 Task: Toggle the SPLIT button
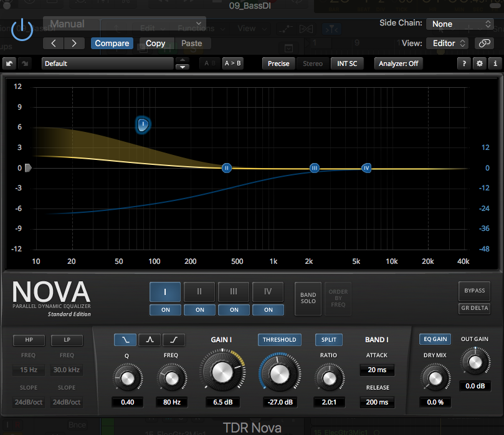[x=329, y=340]
